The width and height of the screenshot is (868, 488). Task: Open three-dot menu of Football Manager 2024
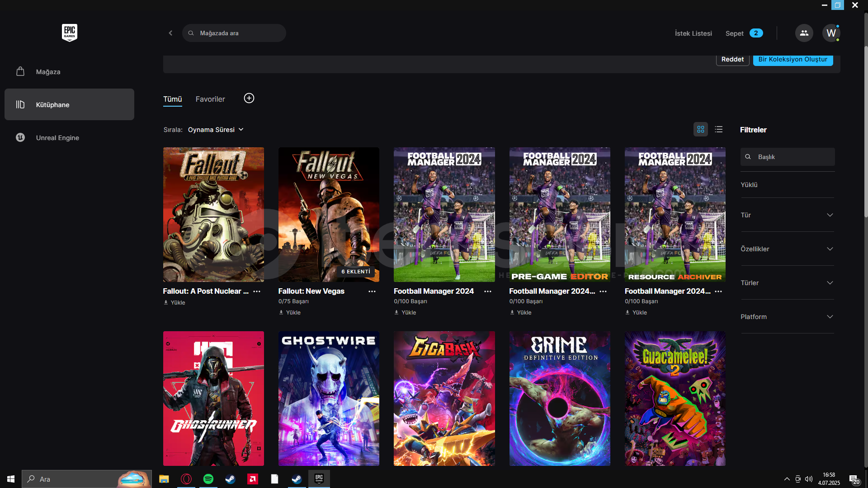tap(488, 291)
